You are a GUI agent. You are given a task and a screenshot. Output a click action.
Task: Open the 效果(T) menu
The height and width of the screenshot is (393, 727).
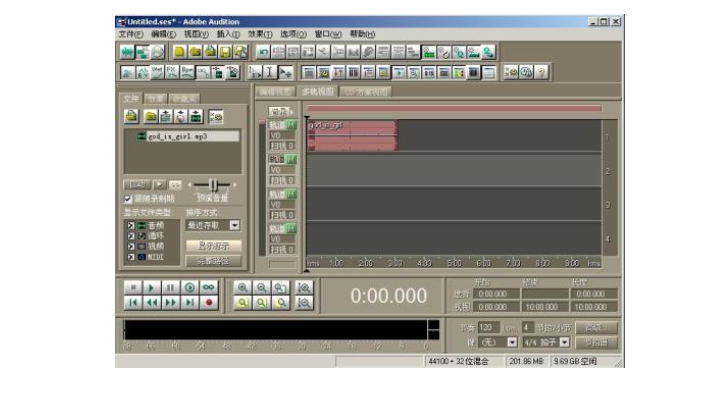coord(260,34)
